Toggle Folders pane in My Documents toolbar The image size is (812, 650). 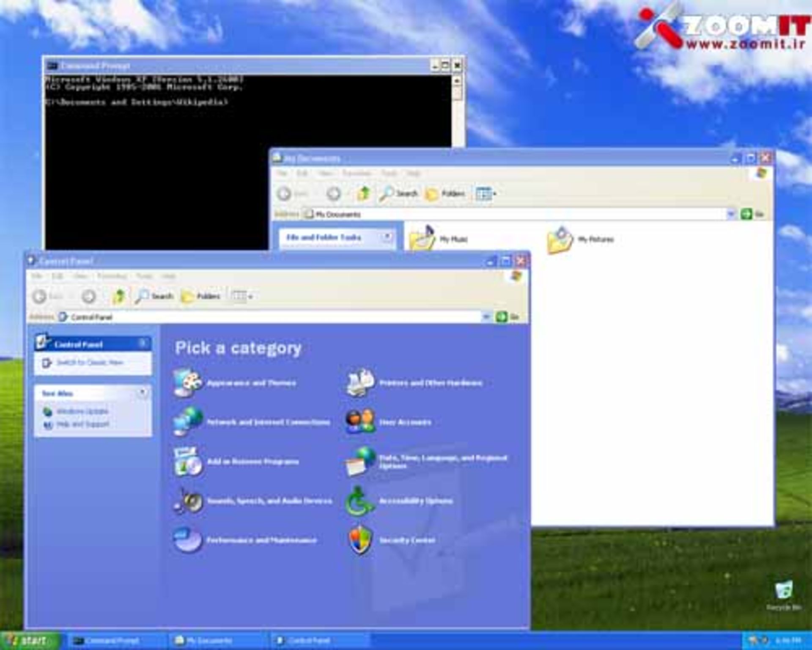(445, 194)
